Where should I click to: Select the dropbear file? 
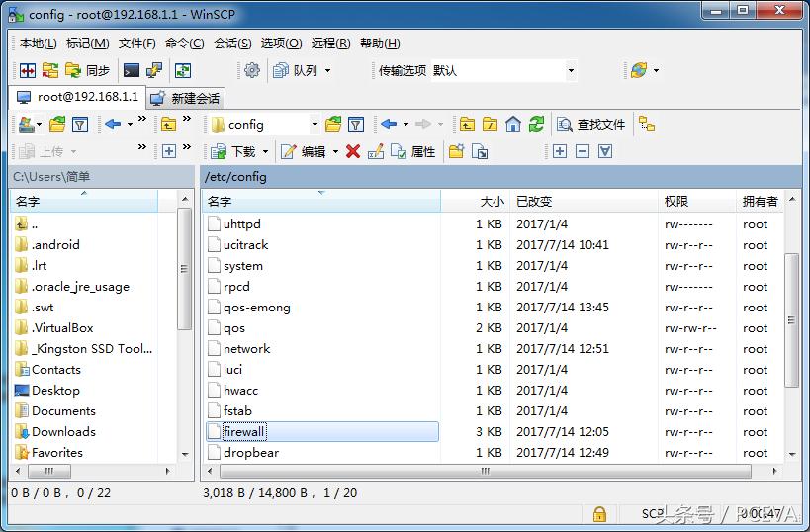click(x=251, y=453)
